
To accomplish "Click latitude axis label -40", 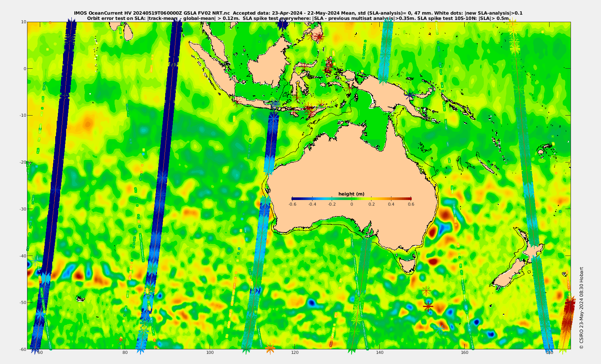I will pos(23,256).
